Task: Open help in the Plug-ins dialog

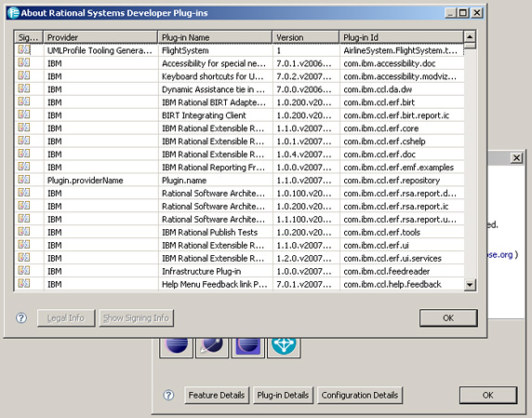Action: coord(21,317)
